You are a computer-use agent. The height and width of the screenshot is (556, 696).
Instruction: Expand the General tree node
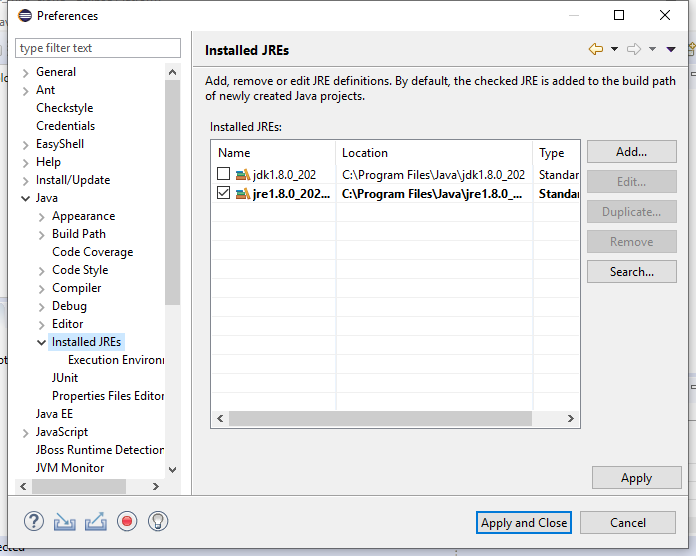click(26, 73)
